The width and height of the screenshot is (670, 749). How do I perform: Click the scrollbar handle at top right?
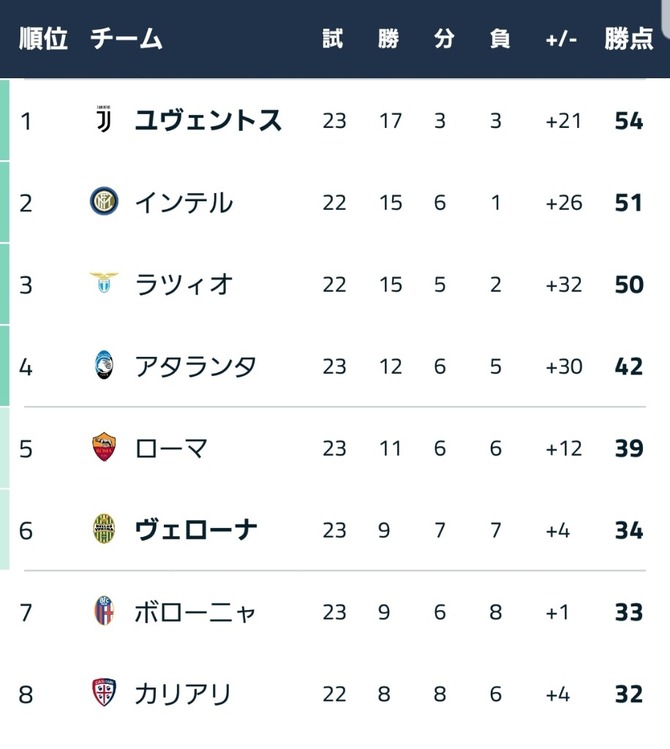(x=666, y=17)
